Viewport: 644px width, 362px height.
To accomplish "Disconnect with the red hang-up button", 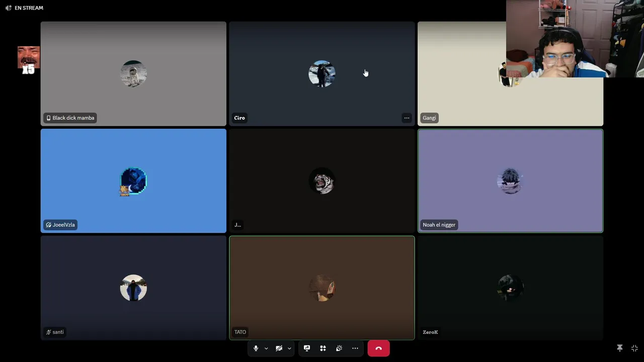I will 378,348.
